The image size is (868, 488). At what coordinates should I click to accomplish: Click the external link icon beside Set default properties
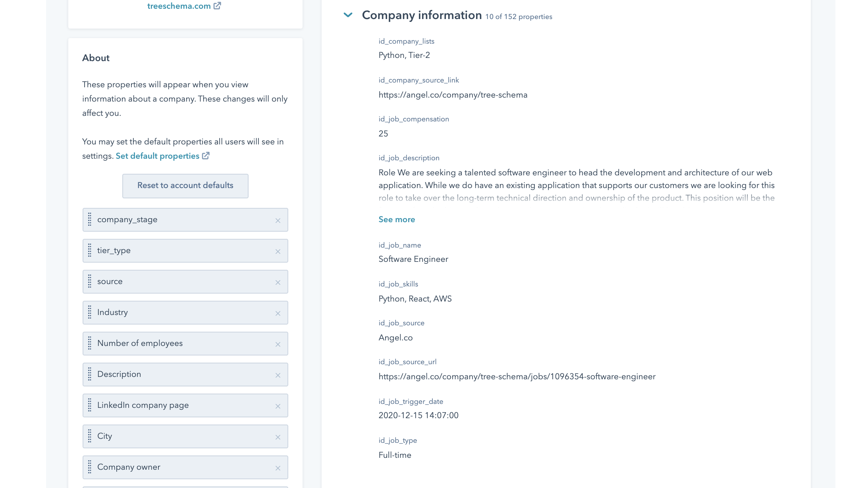coord(206,156)
